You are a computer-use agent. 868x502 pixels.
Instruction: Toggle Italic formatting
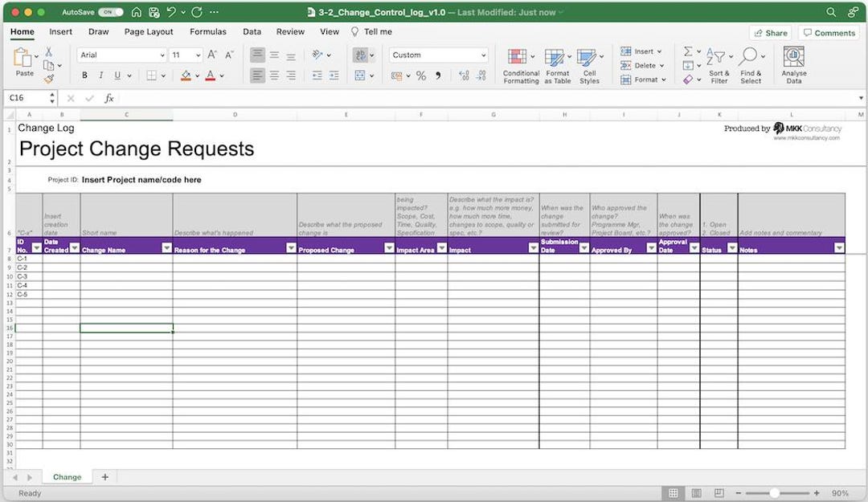[100, 76]
